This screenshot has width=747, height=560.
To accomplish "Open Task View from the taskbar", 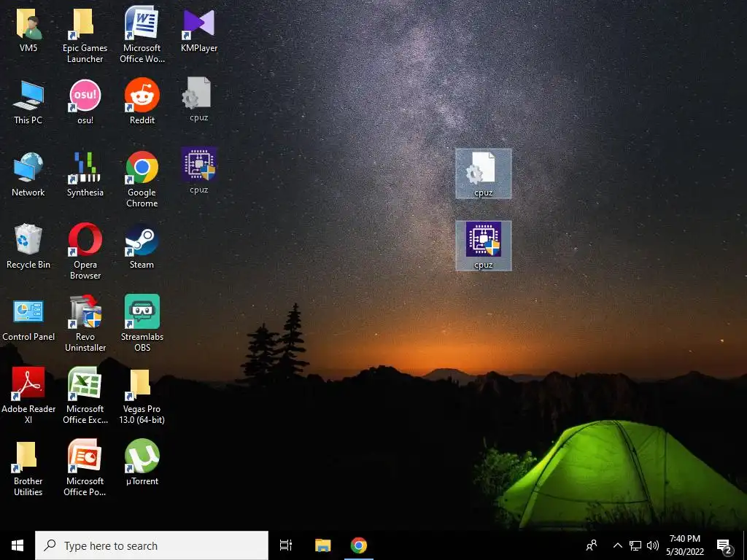I will [286, 545].
